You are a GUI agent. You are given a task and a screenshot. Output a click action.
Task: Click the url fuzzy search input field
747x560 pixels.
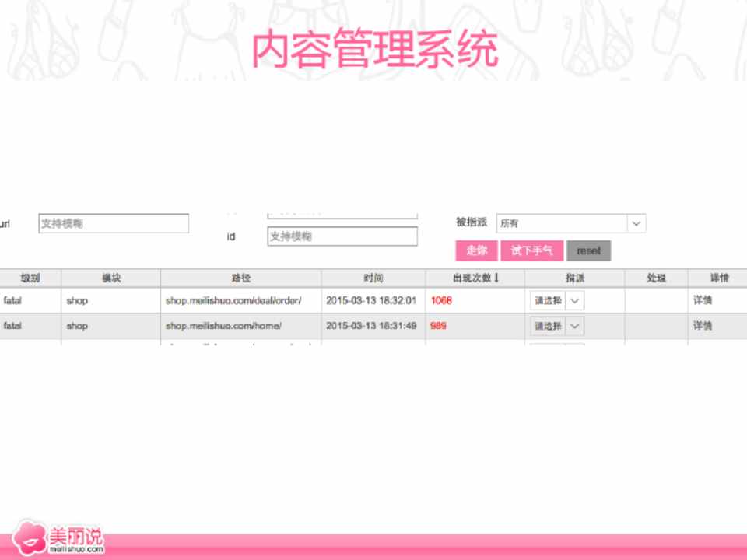(114, 224)
